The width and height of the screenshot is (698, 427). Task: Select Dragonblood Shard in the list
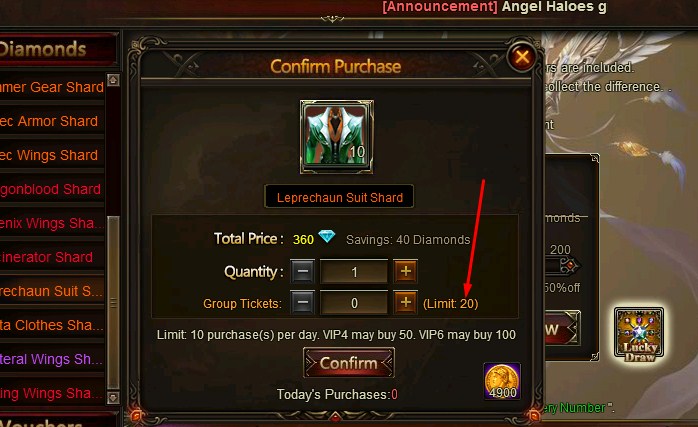click(x=49, y=189)
